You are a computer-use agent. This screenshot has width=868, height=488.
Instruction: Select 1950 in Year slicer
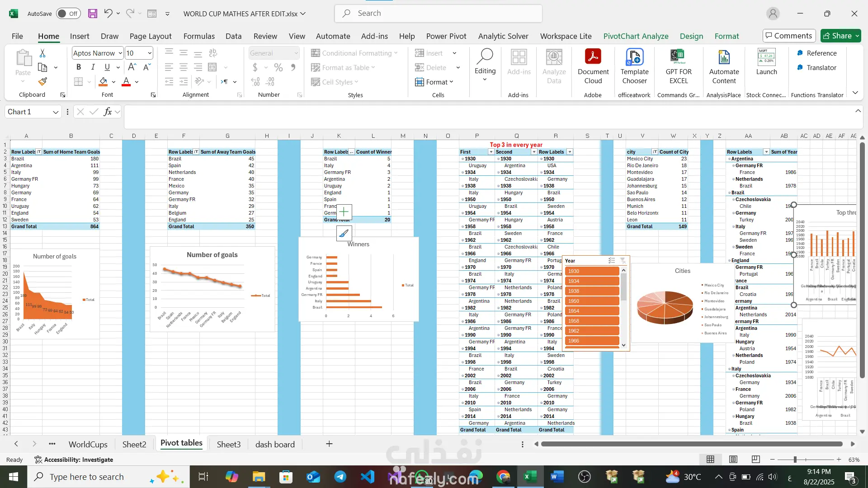pos(592,301)
